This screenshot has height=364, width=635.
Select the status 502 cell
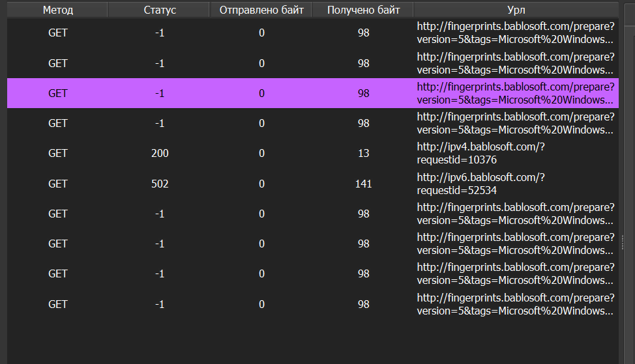coord(160,184)
